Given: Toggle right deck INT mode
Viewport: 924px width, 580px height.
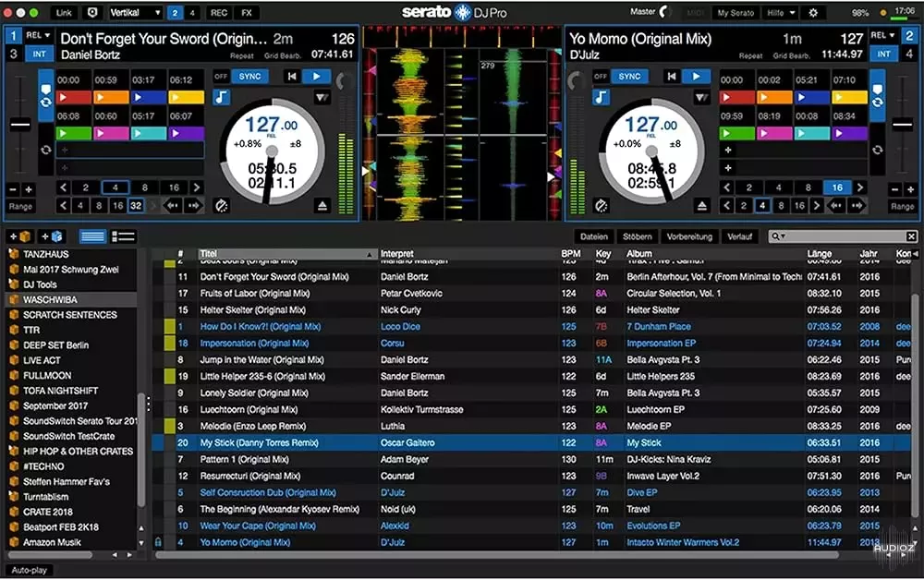Looking at the screenshot, I should click(884, 54).
